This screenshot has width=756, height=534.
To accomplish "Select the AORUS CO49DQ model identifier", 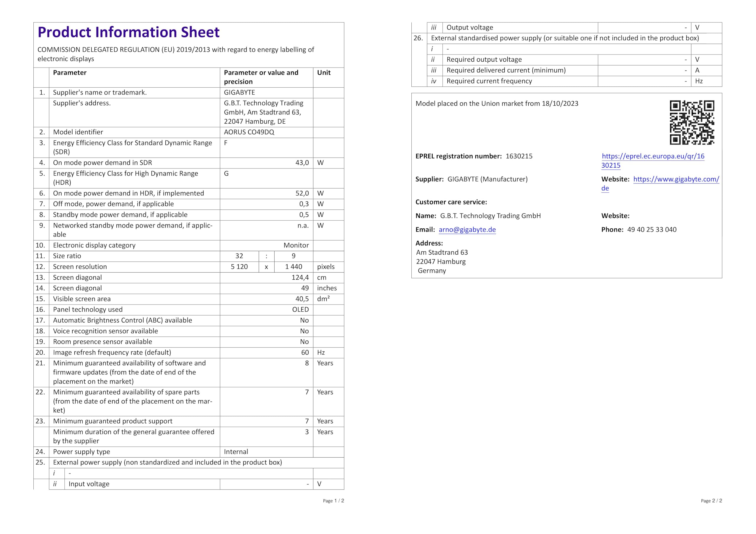I will click(x=249, y=132).
